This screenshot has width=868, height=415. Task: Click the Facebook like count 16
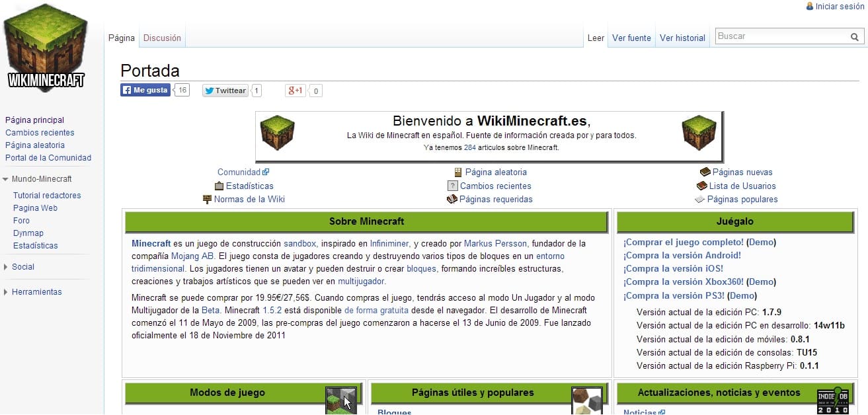tap(182, 90)
